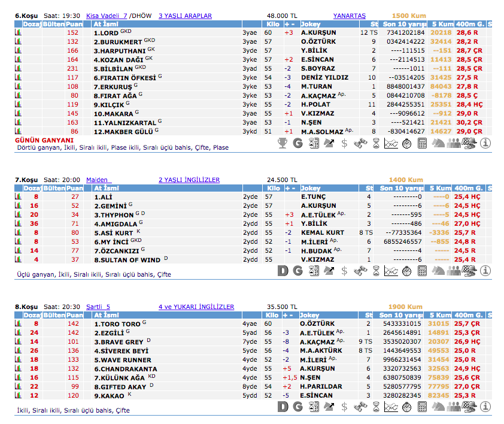Click the calculator icon under race 8
This screenshot has height=424, width=504.
coord(422,406)
